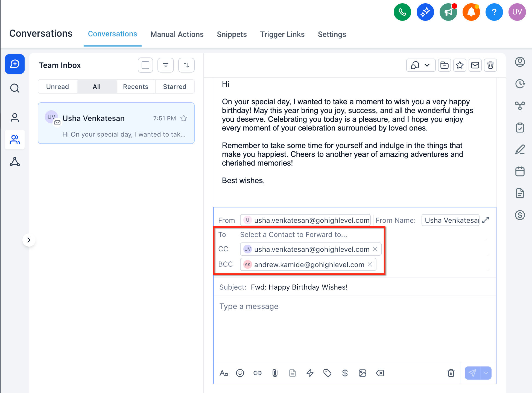Screen dimensions: 532x393
Task: Expand the reply options dropdown in the header
Action: (x=427, y=65)
